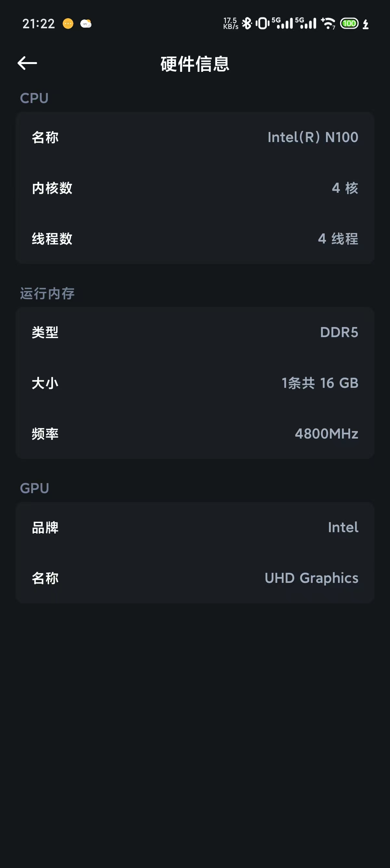This screenshot has width=390, height=868.
Task: Tap the 硬件信息 page title
Action: point(195,64)
